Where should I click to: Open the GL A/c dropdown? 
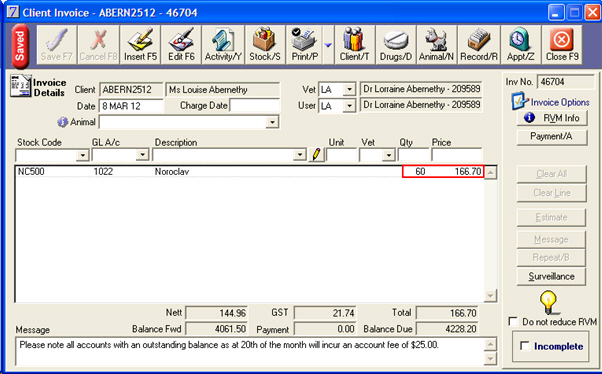coord(142,155)
